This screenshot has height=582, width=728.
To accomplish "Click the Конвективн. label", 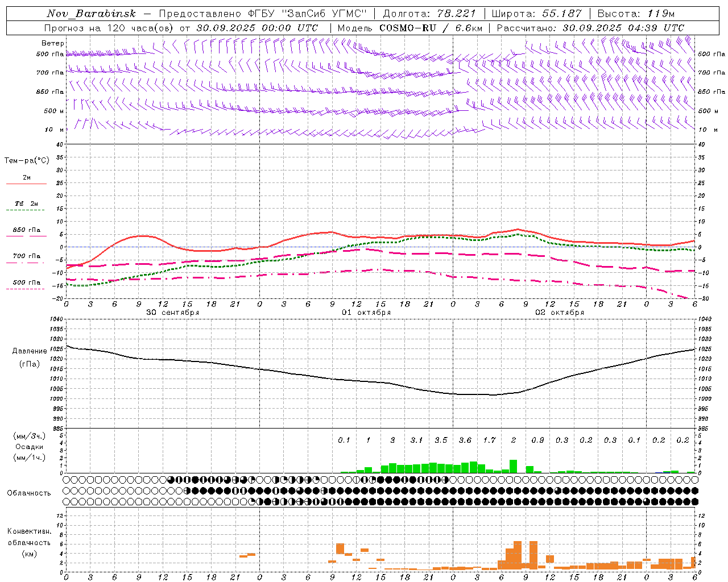I will click(30, 531).
